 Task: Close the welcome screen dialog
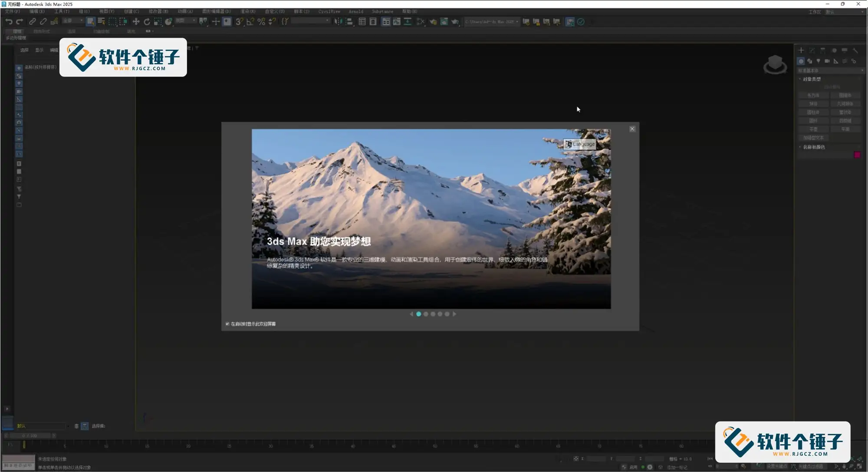click(632, 129)
